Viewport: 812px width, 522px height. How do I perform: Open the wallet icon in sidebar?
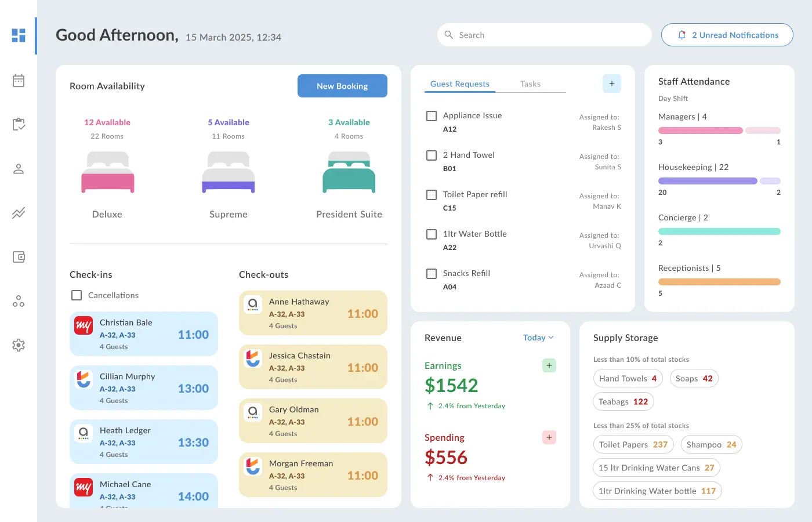tap(19, 257)
